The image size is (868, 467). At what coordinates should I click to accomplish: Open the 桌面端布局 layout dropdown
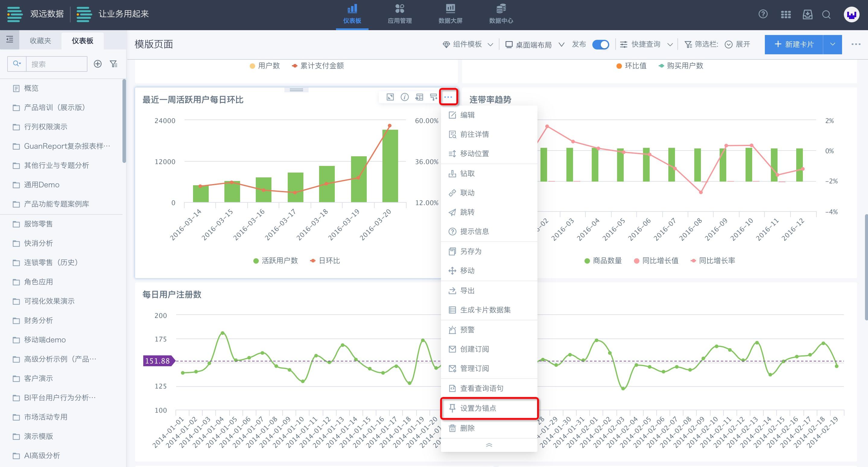pos(535,44)
